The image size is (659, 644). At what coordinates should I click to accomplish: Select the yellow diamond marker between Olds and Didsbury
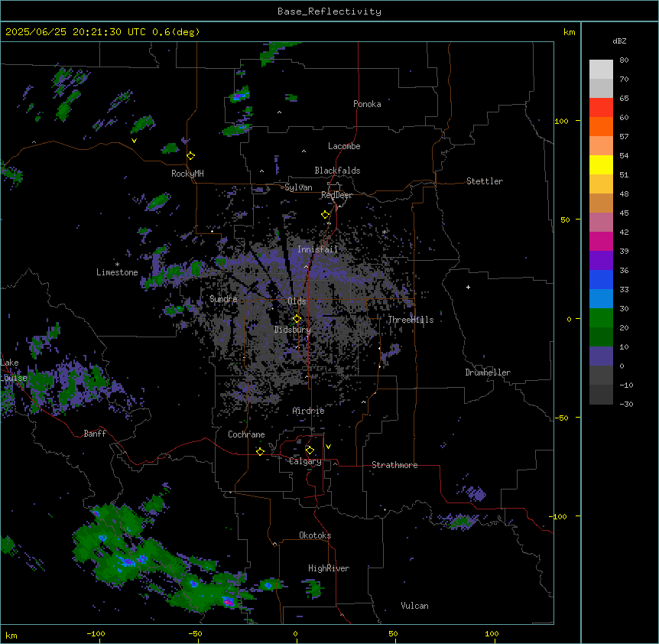(297, 319)
